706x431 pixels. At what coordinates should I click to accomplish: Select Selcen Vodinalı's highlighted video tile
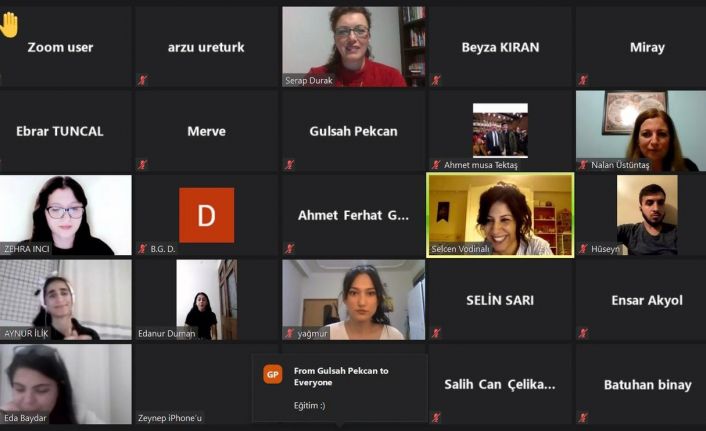click(x=500, y=215)
